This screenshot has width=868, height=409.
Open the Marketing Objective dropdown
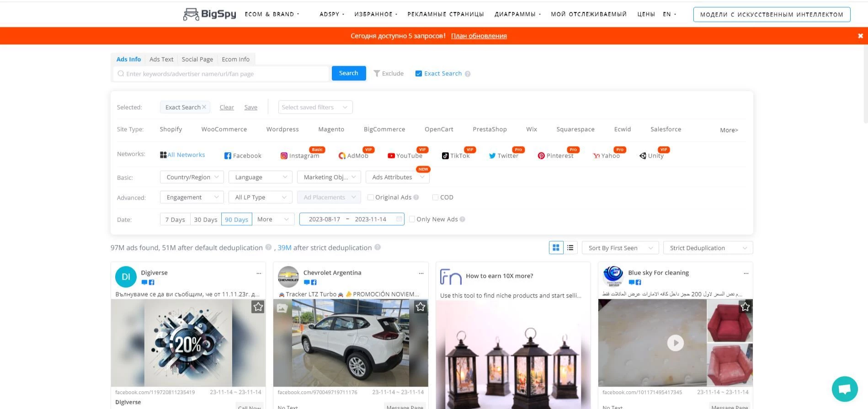click(329, 177)
